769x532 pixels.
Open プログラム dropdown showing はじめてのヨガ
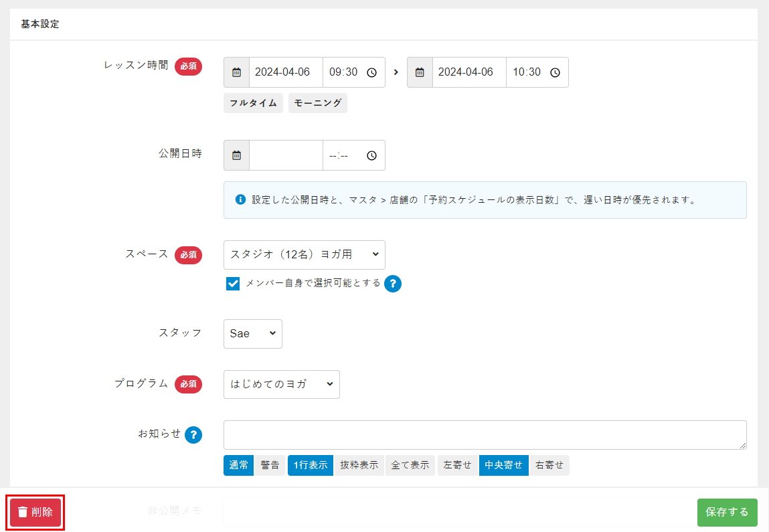tap(281, 384)
